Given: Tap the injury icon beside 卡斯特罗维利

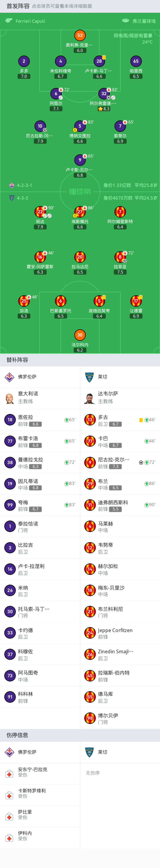Looking at the screenshot, I should click(x=10, y=796).
